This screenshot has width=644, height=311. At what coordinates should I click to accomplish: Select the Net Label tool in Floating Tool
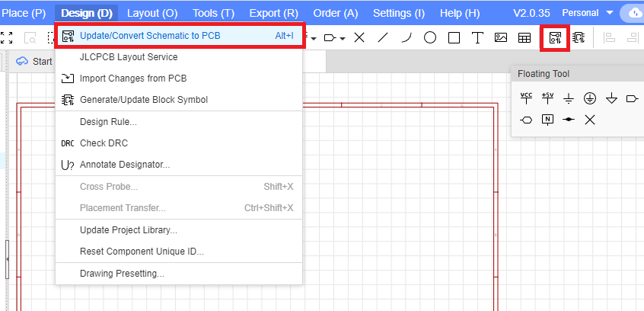pos(547,120)
